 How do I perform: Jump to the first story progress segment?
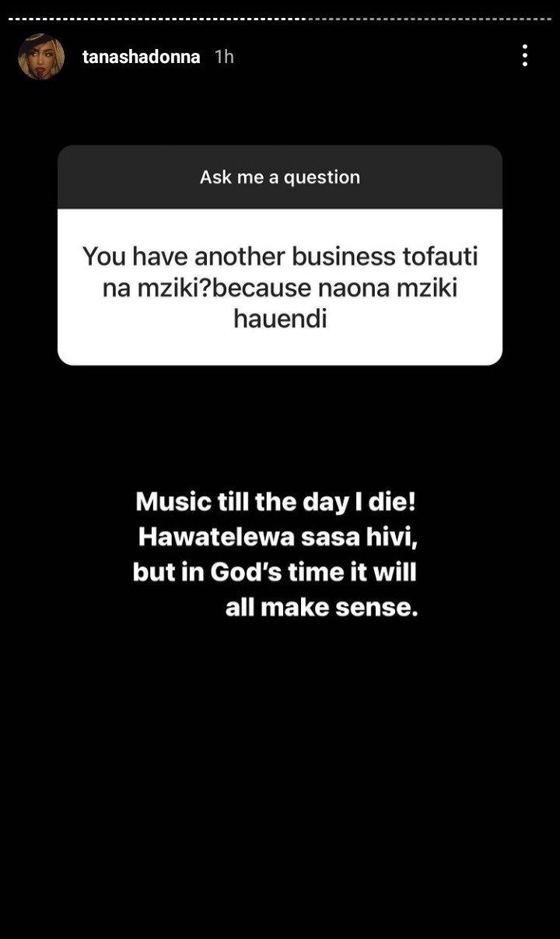(11, 19)
